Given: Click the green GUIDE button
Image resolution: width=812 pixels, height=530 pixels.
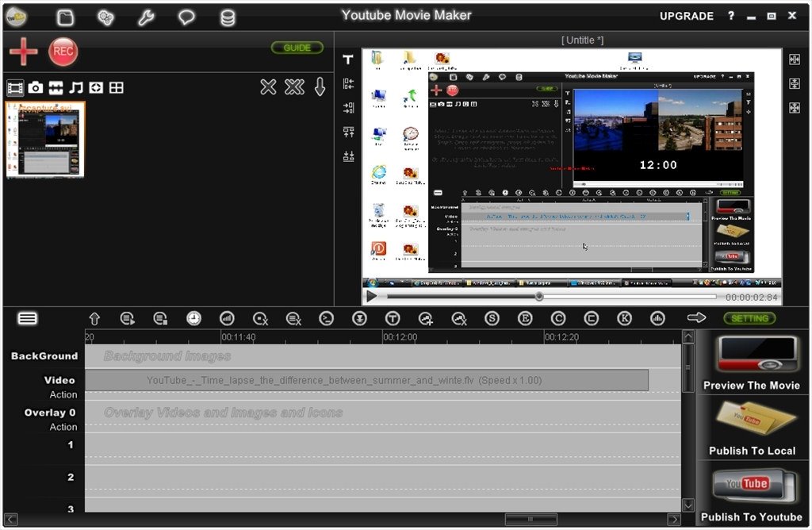Looking at the screenshot, I should click(x=297, y=48).
